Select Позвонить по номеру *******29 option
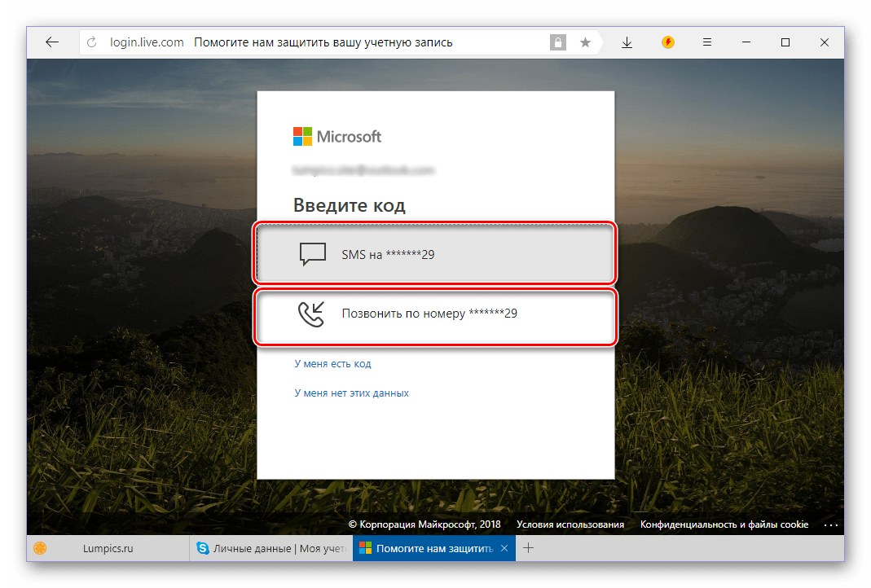Image resolution: width=871 pixels, height=588 pixels. [x=435, y=314]
